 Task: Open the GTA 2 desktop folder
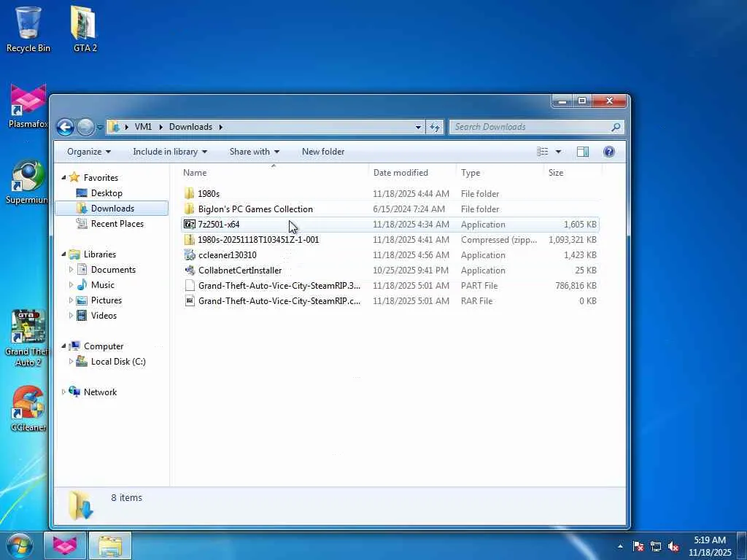(x=85, y=28)
